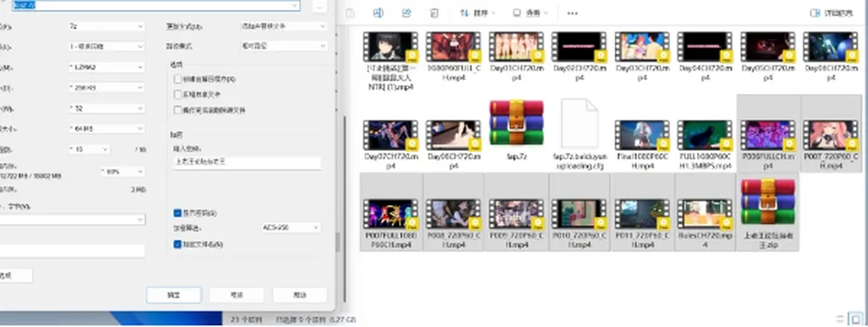Viewport: 868px width, 327px height.
Task: Click the rename icon in Explorer toolbar
Action: (x=378, y=13)
